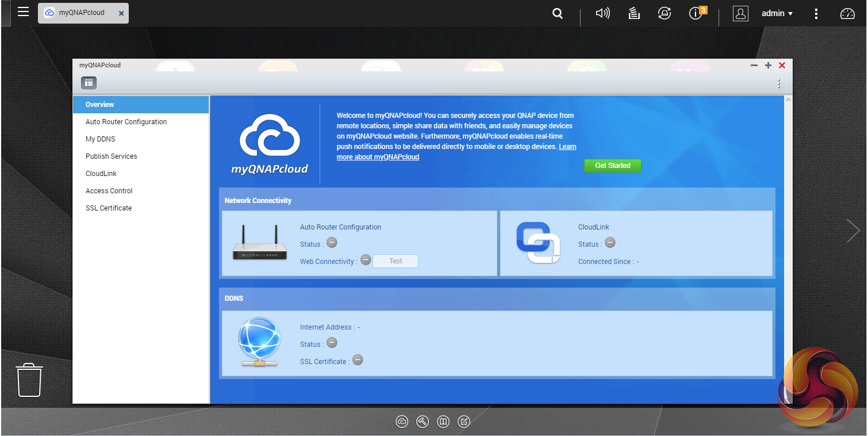Click Auto Router Configuration panel title
This screenshot has width=868, height=436.
click(340, 227)
